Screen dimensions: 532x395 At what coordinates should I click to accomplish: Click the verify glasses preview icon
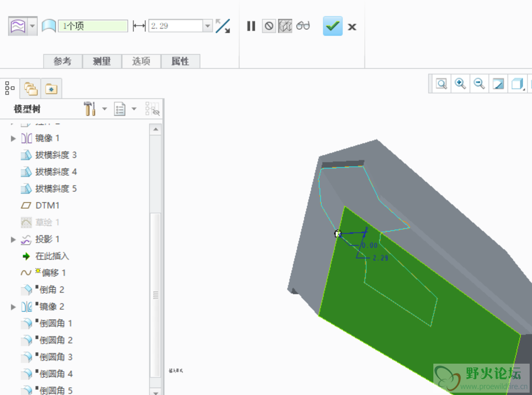point(303,26)
